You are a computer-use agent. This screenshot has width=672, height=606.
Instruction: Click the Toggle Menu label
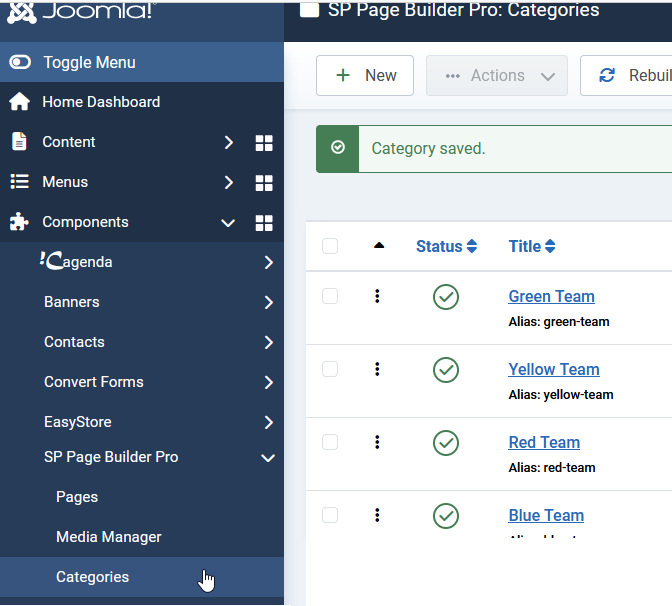point(90,63)
